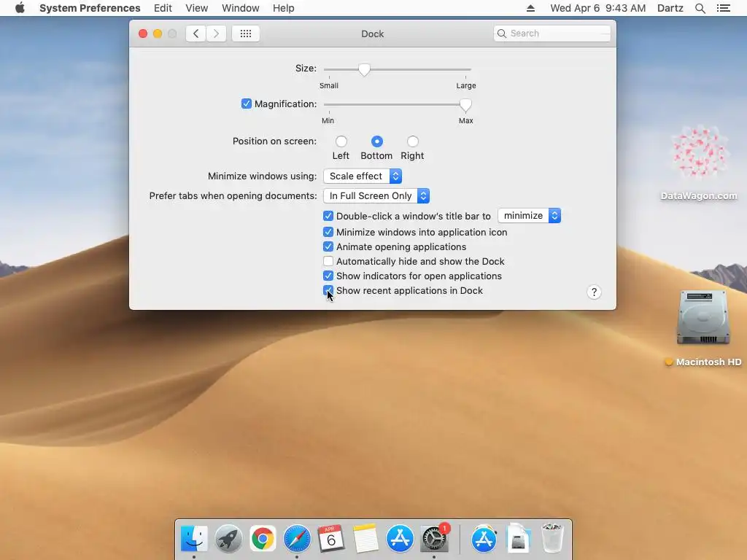Open Safari compass icon in Dock

(297, 539)
